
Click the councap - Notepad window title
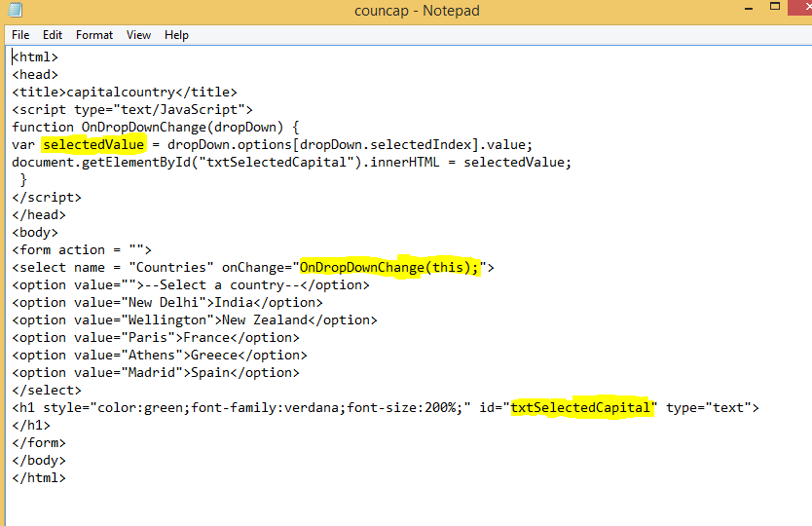[x=417, y=11]
